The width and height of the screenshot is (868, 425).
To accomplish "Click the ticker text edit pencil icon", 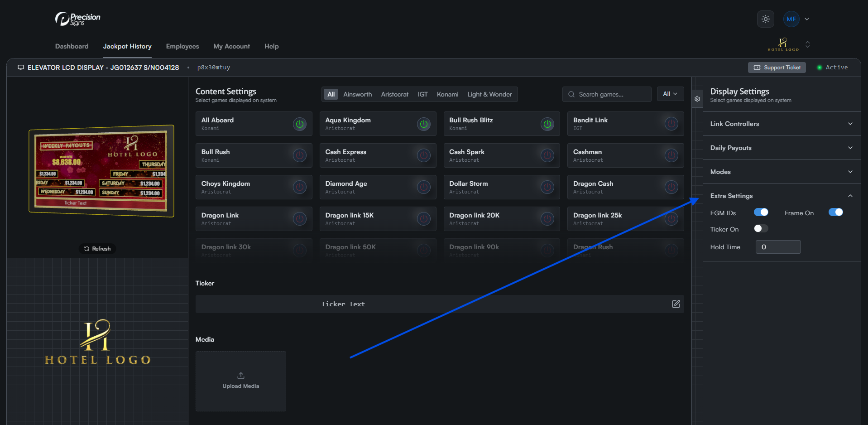I will (x=676, y=304).
